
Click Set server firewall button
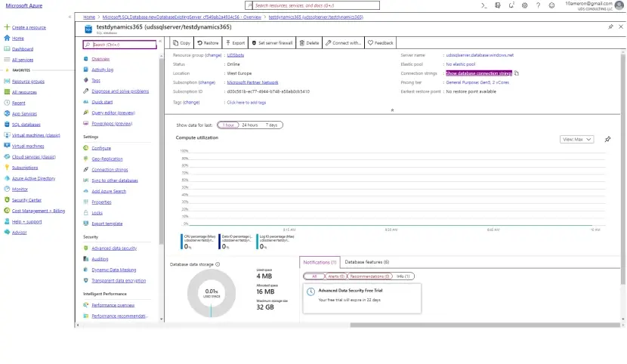272,43
